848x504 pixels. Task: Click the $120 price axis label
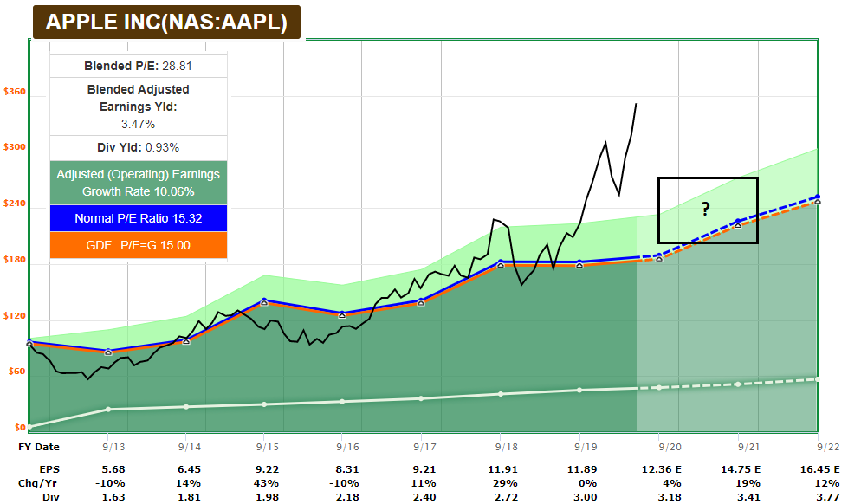[15, 316]
